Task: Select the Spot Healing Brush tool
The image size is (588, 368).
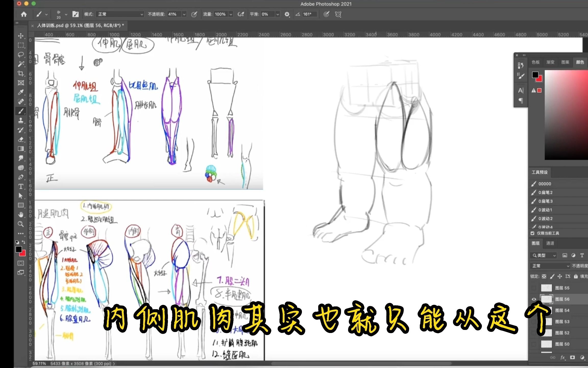Action: pos(21,101)
